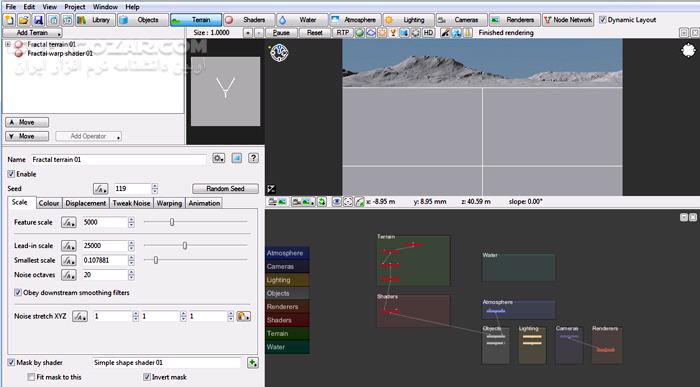Step the Seed value up or down
The height and width of the screenshot is (387, 700).
[x=154, y=188]
